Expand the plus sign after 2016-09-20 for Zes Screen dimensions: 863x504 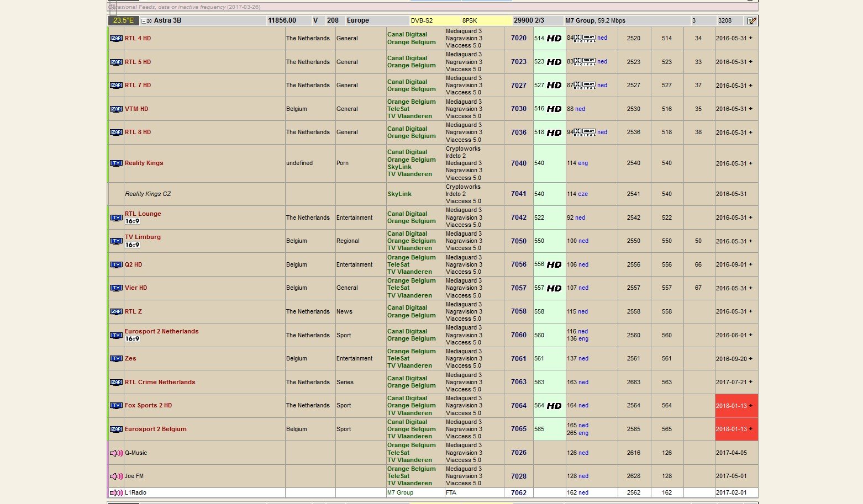coord(750,359)
